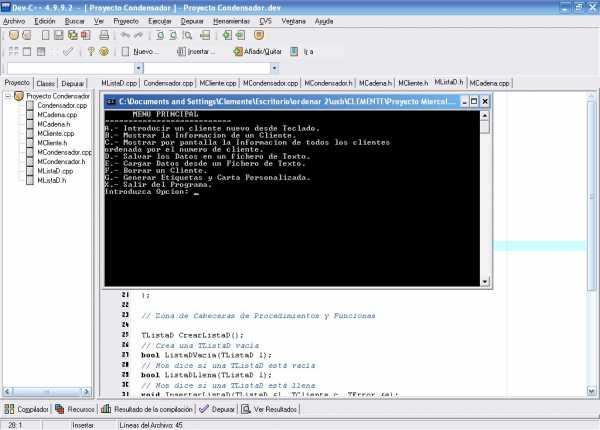Open the Herramientas menu
The width and height of the screenshot is (600, 430).
tap(231, 21)
